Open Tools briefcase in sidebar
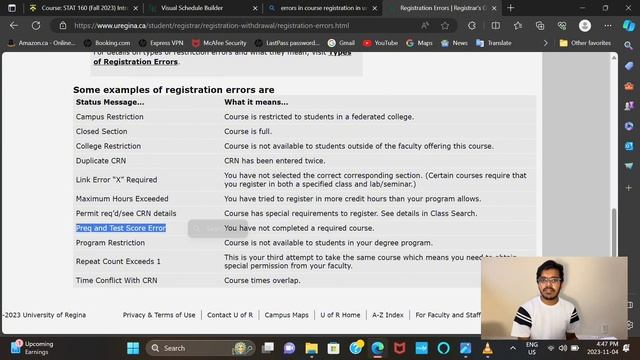The width and height of the screenshot is (640, 360). (629, 86)
